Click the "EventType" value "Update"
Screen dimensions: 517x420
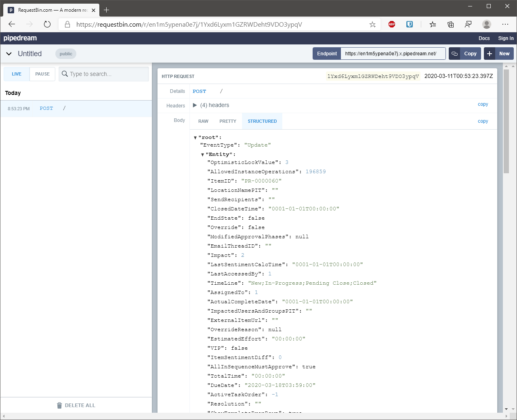click(257, 145)
